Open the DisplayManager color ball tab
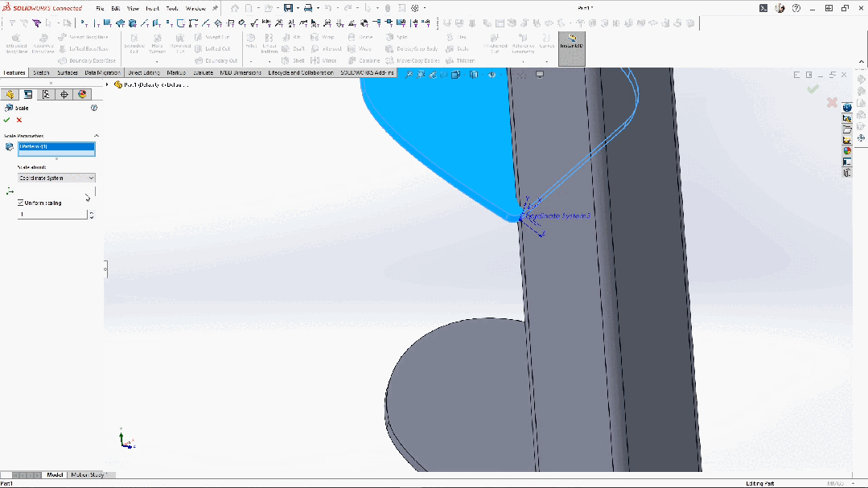 click(82, 94)
